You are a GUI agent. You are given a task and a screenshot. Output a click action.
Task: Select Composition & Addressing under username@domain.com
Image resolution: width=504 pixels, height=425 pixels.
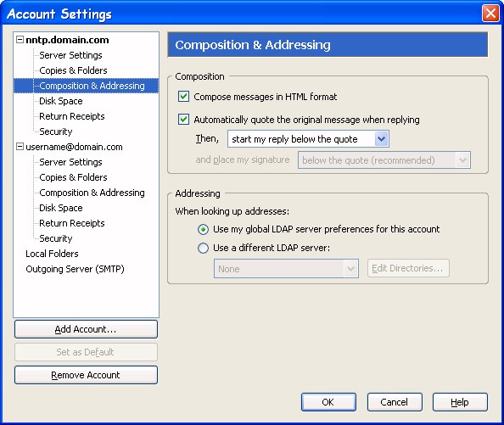[x=92, y=193]
